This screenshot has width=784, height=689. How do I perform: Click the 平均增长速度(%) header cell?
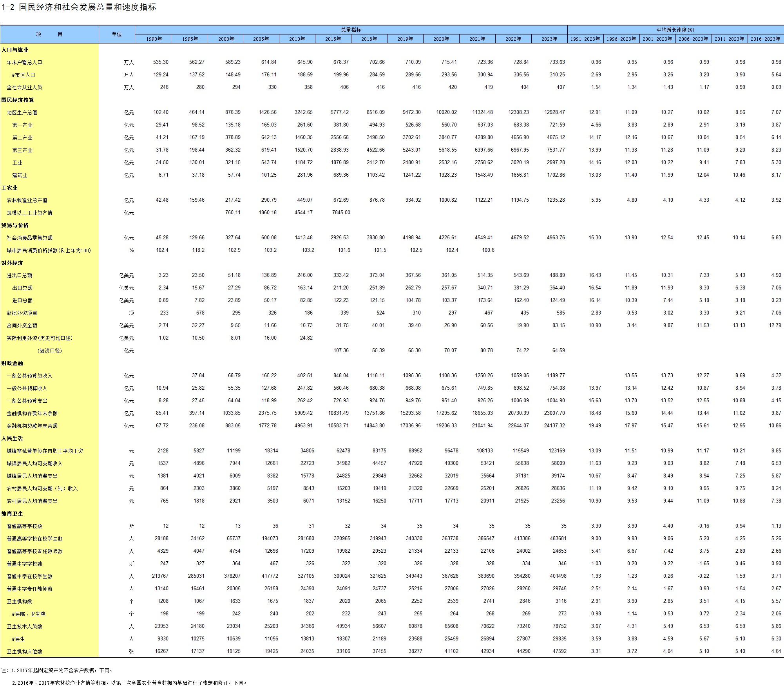675,30
